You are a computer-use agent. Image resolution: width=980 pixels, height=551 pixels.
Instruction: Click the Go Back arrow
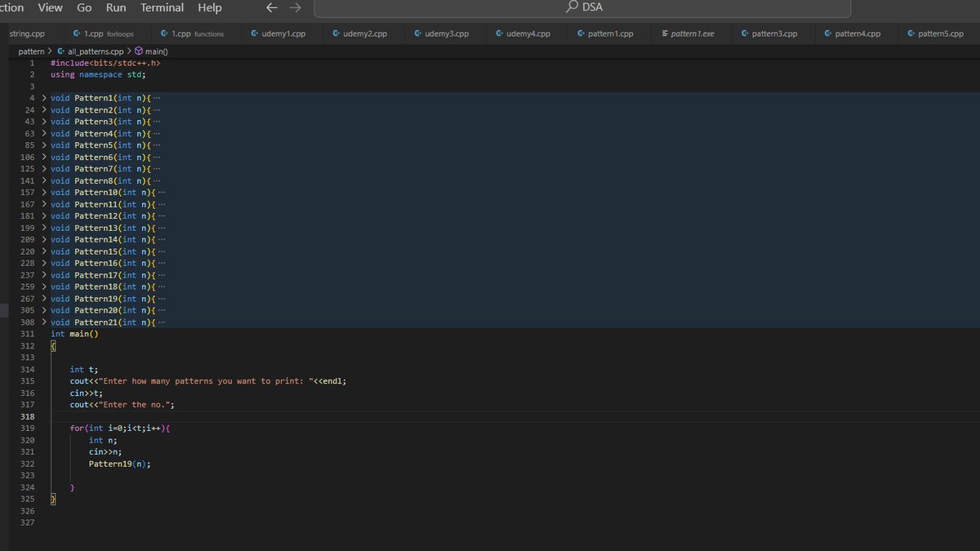273,7
